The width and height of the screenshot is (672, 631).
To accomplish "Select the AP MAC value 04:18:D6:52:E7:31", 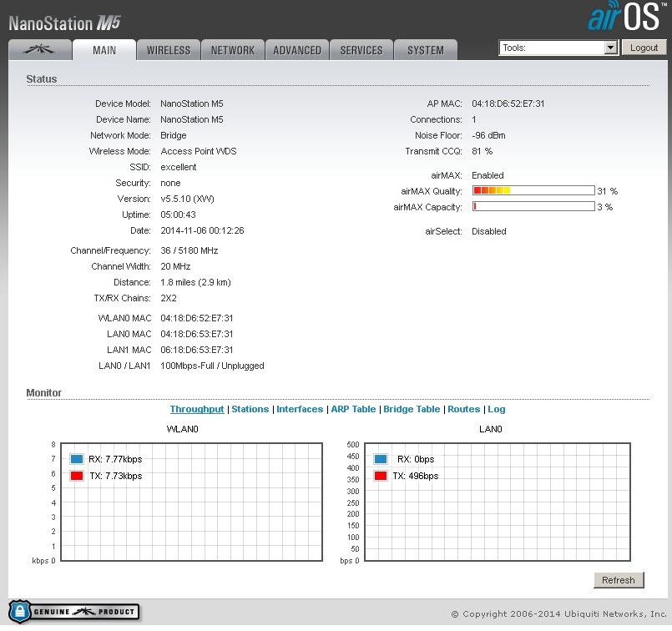I will pos(508,103).
